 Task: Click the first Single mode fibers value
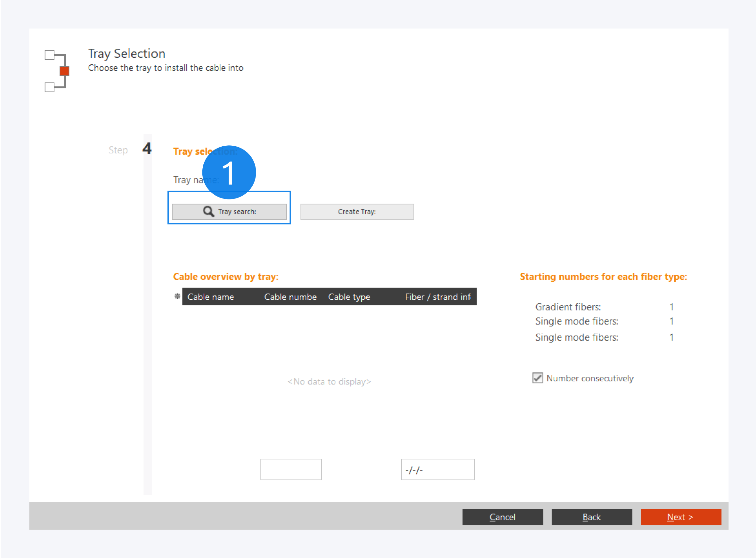pos(671,321)
